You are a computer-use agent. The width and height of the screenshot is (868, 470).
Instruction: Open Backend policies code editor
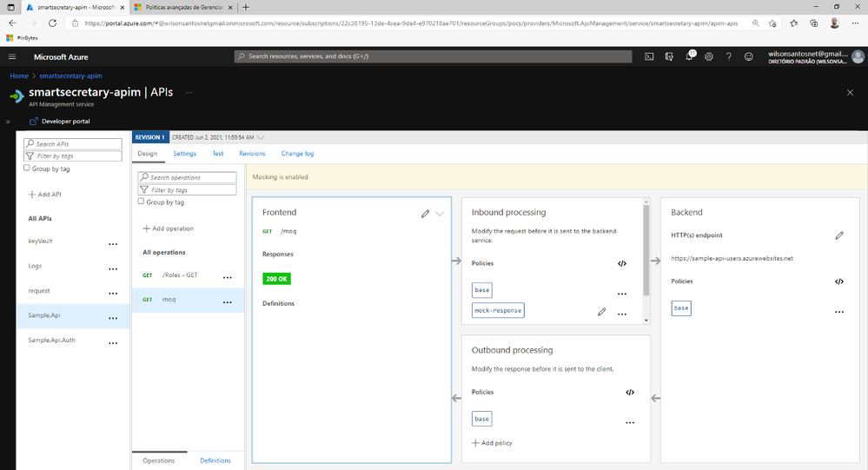(839, 281)
